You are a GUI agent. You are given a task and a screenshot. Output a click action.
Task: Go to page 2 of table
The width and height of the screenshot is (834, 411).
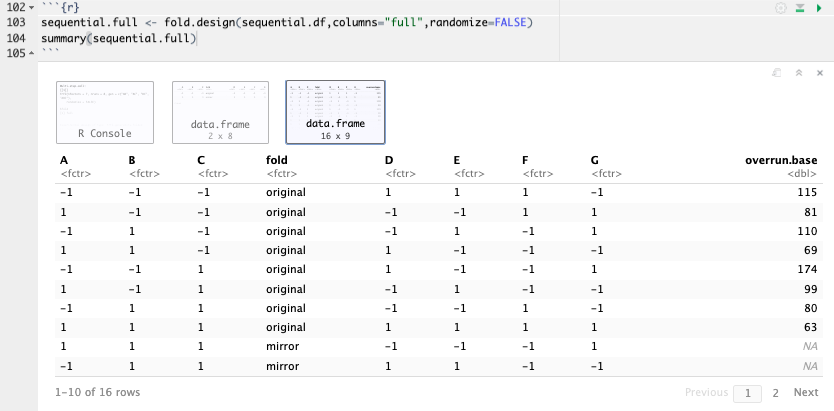click(x=775, y=393)
